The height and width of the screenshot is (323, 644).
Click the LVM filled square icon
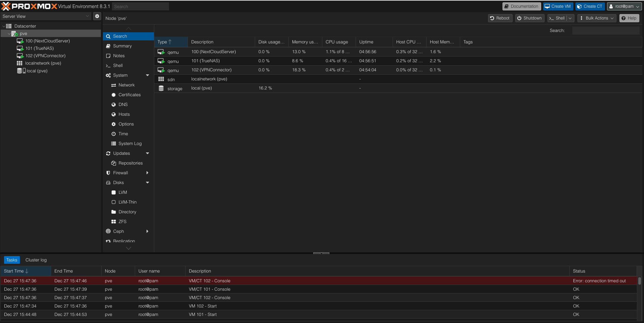114,192
